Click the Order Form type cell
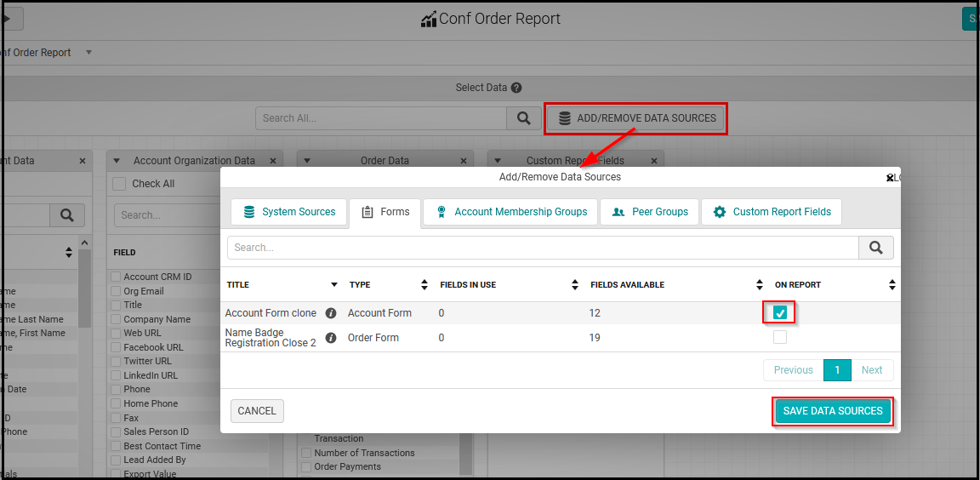The image size is (980, 480). [373, 338]
